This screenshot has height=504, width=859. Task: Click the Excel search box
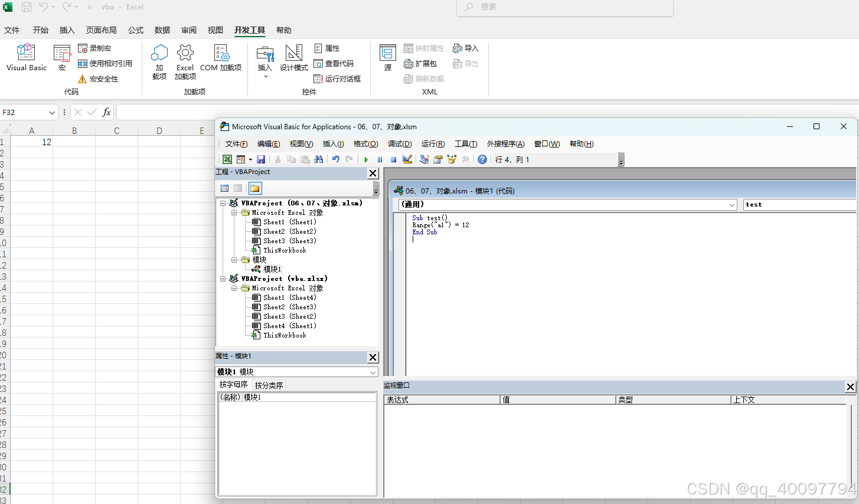click(x=565, y=7)
